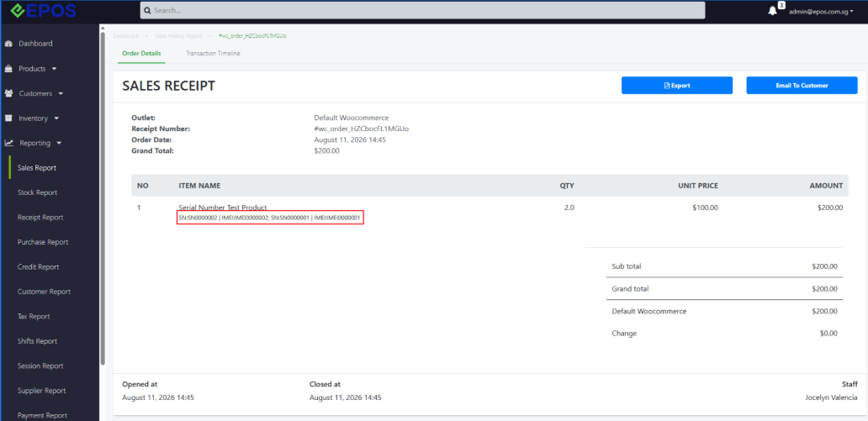
Task: Click the Dashboard gauge icon in sidebar
Action: [x=9, y=44]
